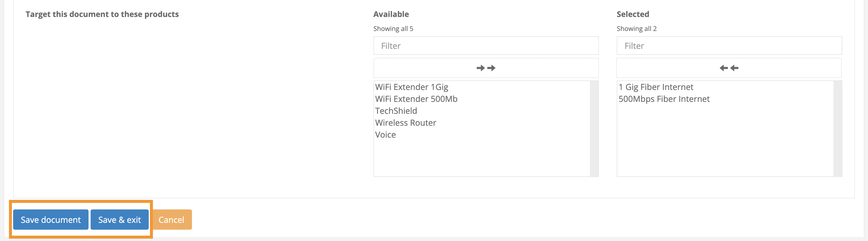Click the double left-arrow to remove products
This screenshot has width=868, height=241.
(729, 68)
